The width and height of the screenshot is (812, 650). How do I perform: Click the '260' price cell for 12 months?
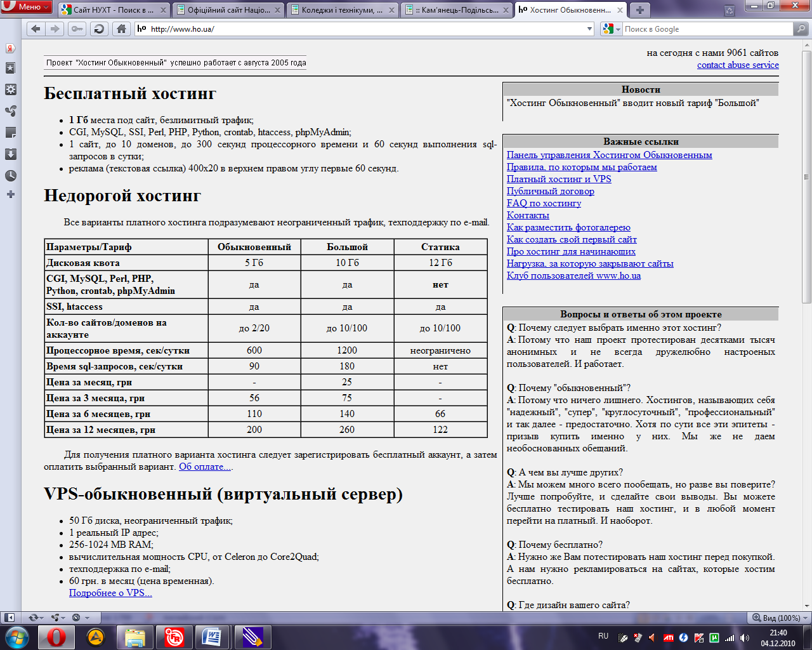click(x=347, y=430)
